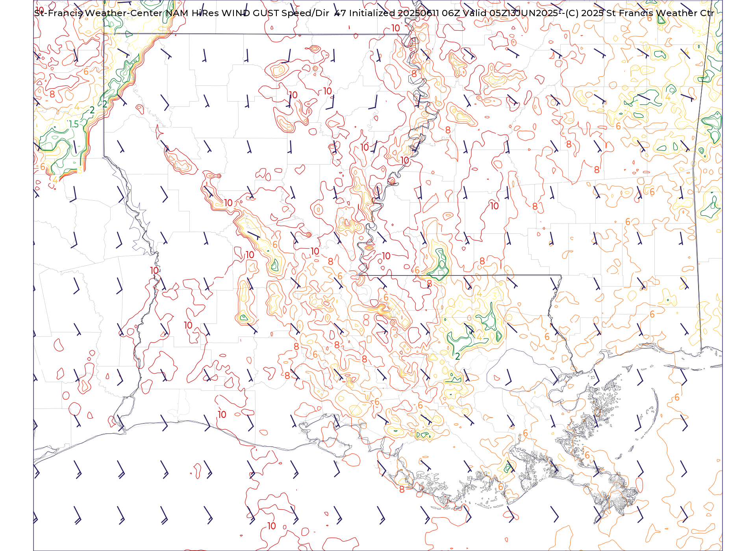Screen dimensions: 756x551
Task: Click the "Initialized 20250611 06Z" text
Action: [404, 13]
